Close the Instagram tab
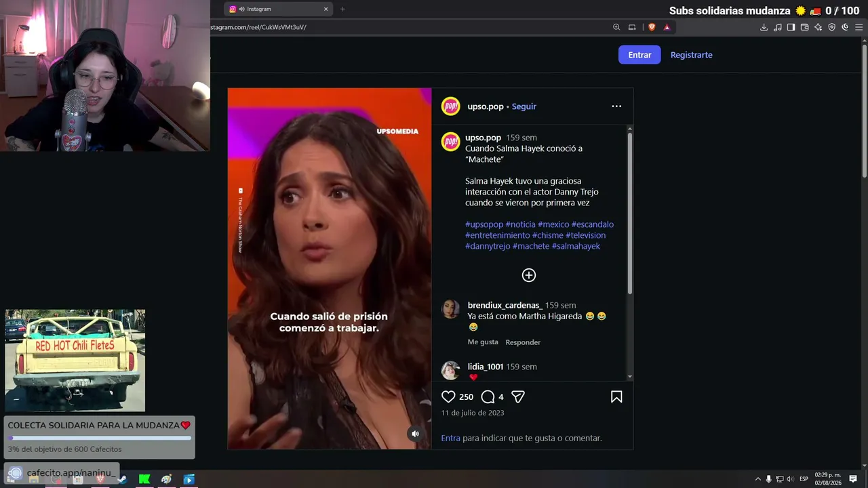 325,9
